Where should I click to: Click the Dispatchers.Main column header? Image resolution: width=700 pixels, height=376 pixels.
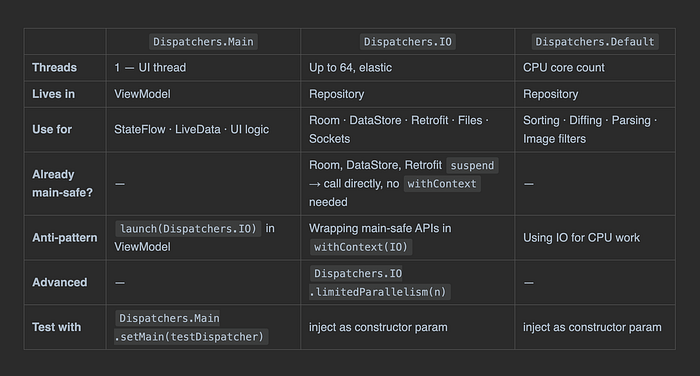[203, 42]
